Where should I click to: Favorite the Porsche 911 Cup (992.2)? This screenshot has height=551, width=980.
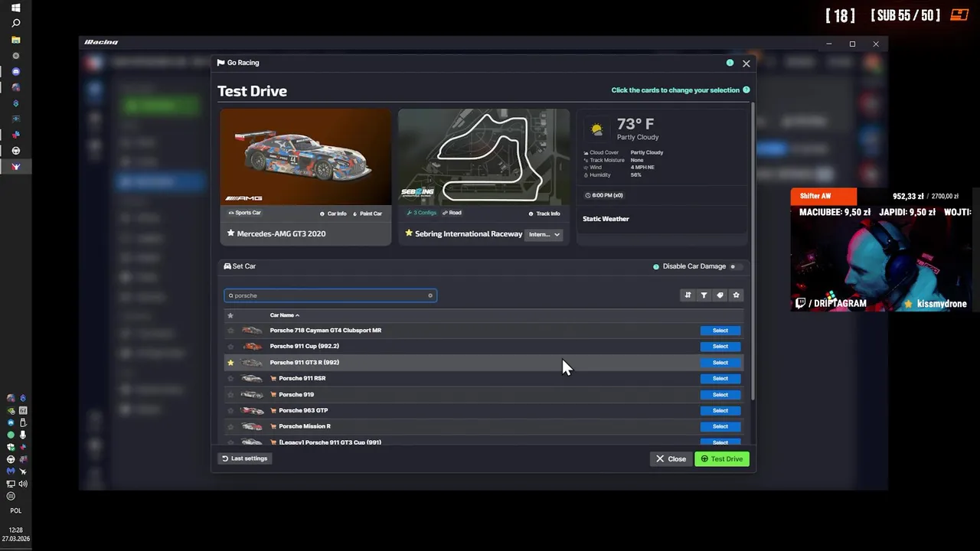230,347
